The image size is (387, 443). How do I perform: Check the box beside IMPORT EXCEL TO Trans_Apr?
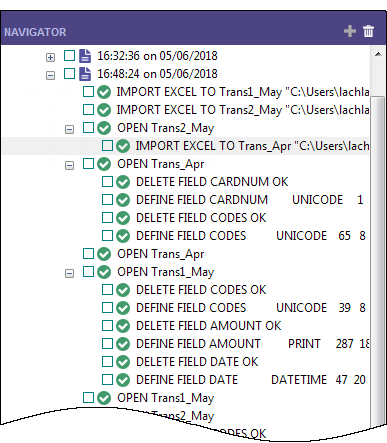(x=107, y=145)
